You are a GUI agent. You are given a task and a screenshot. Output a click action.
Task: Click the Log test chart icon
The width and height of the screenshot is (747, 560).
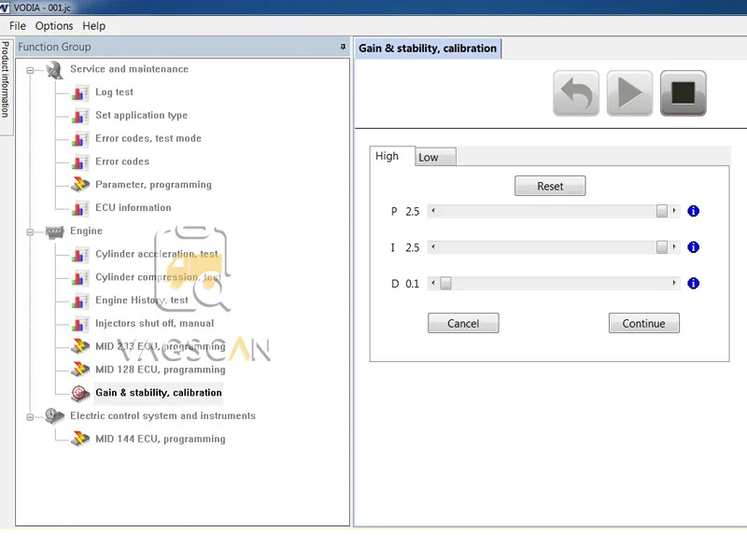[80, 92]
